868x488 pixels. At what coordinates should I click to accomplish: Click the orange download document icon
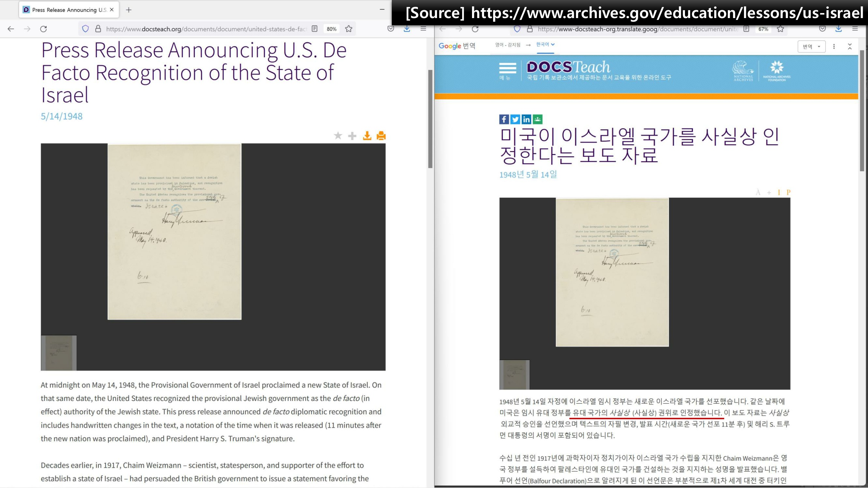coord(367,136)
